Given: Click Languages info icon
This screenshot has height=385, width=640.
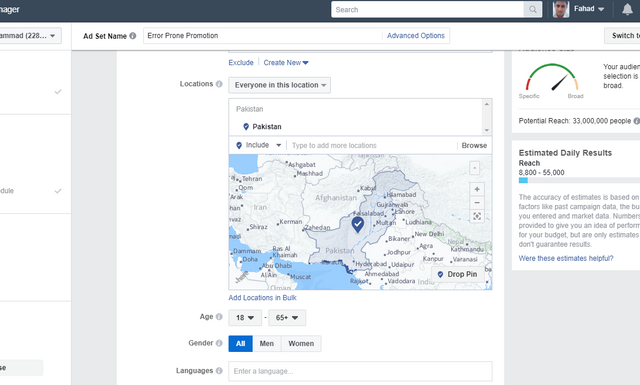Looking at the screenshot, I should (x=219, y=370).
